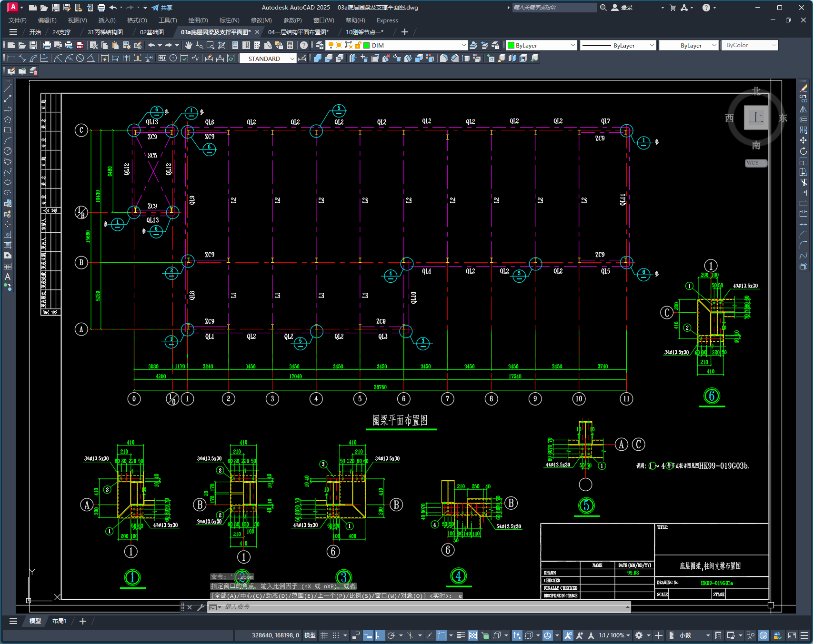
Task: Click the command line customize wrench icon
Action: coord(201,607)
